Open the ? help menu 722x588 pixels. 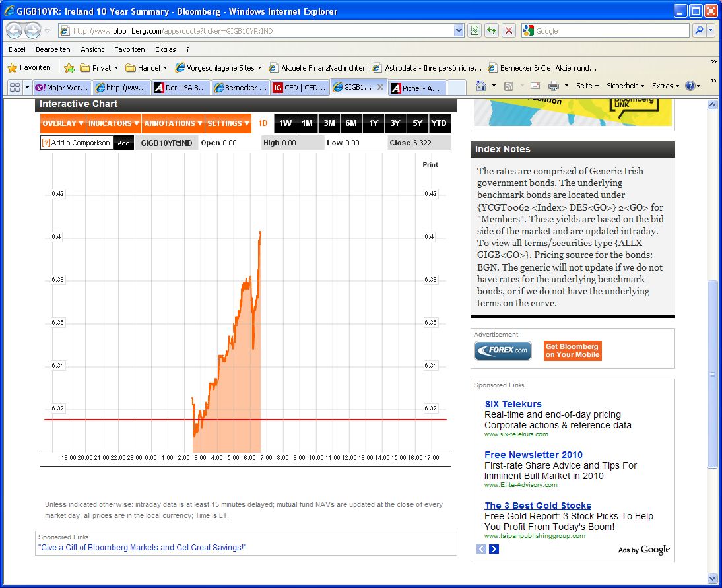[188, 49]
